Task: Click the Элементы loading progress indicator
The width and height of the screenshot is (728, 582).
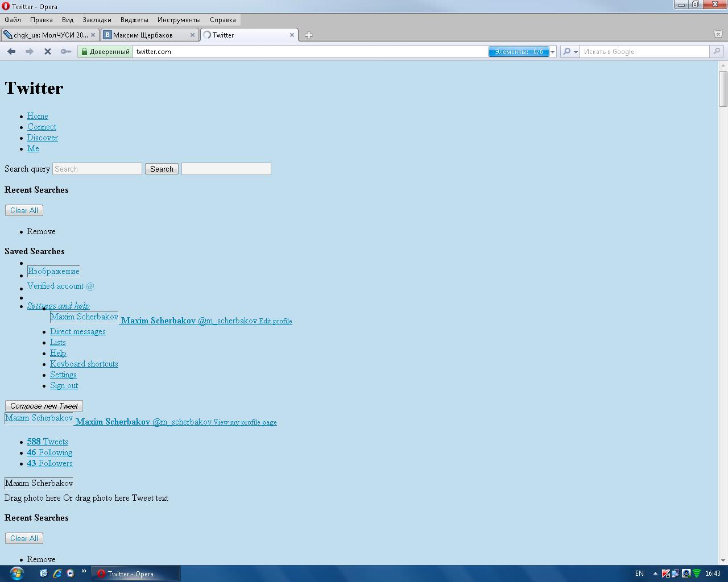Action: pos(519,52)
